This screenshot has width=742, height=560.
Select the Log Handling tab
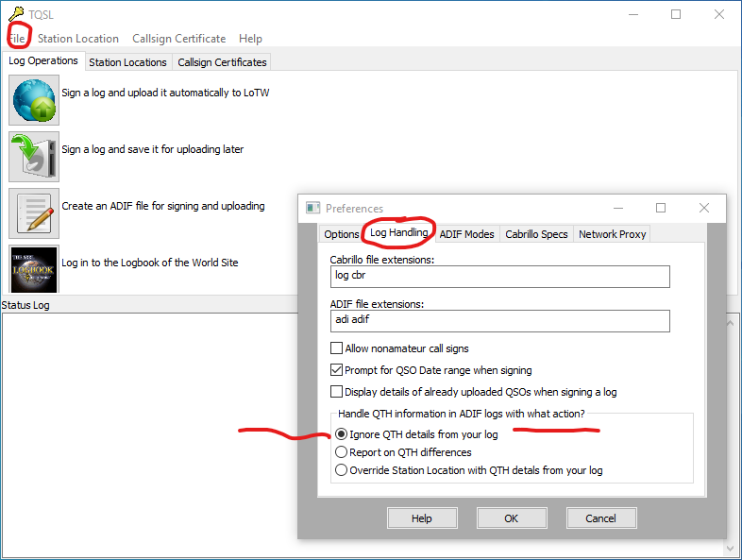tap(399, 232)
